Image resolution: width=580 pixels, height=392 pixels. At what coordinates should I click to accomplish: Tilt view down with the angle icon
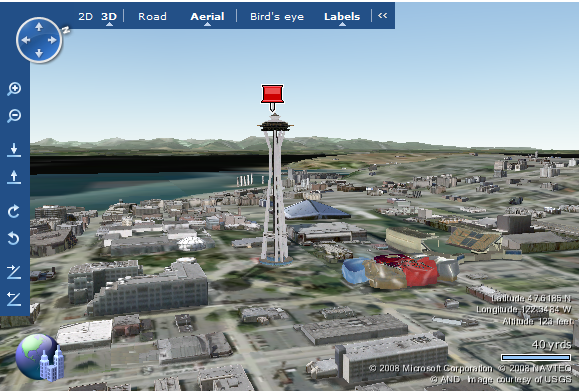coord(14,272)
